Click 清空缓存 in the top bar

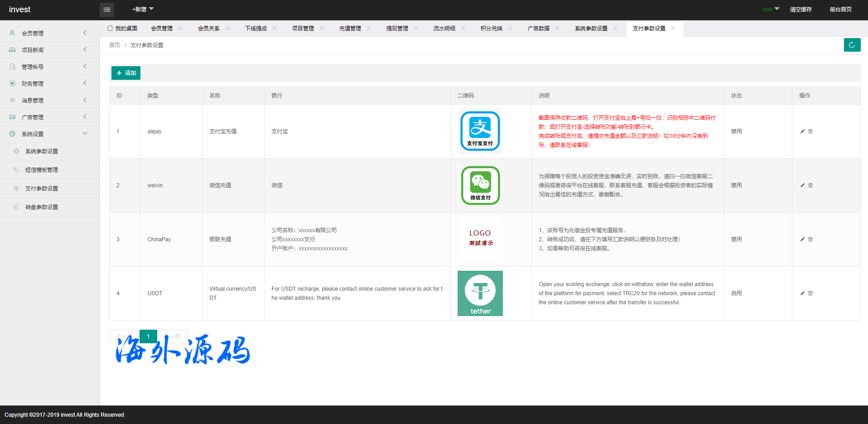pos(800,10)
